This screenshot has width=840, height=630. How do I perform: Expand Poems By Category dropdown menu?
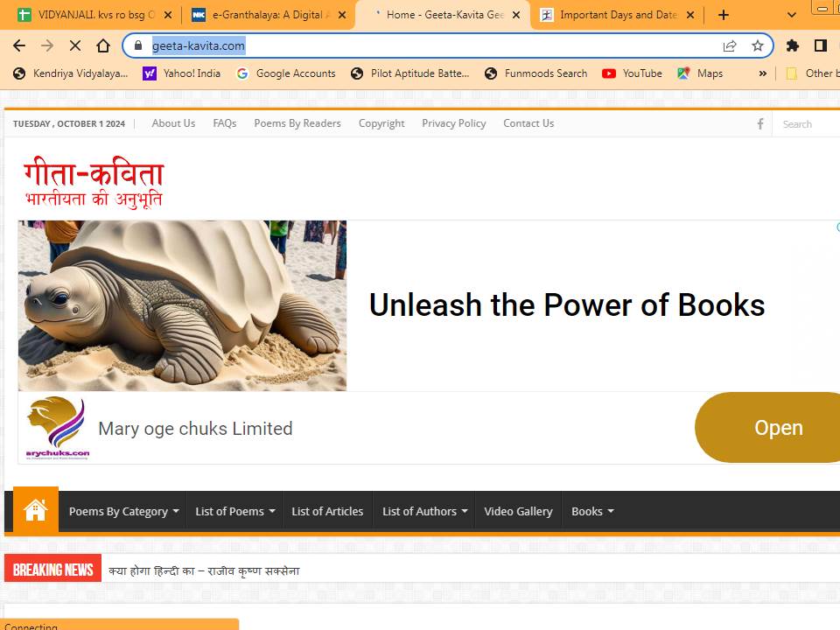[x=123, y=511]
